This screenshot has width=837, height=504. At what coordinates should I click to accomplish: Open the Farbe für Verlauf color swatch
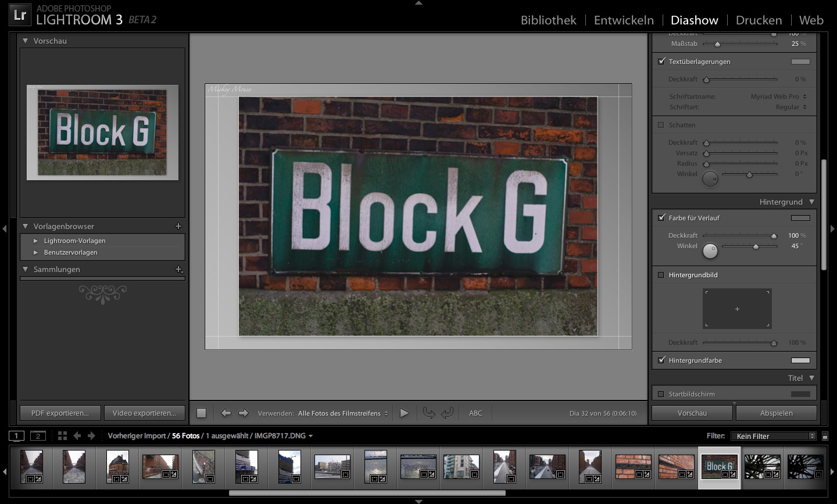(x=801, y=218)
